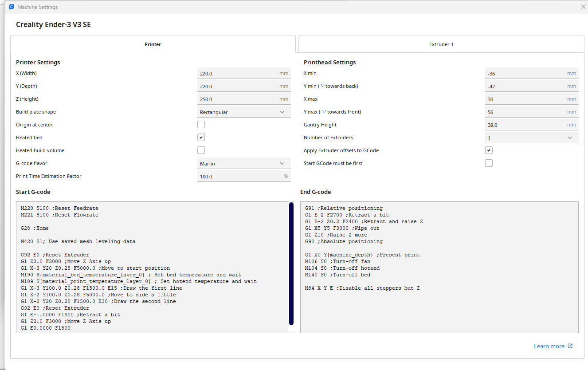Click the X max input field
The width and height of the screenshot is (588, 370).
(532, 99)
